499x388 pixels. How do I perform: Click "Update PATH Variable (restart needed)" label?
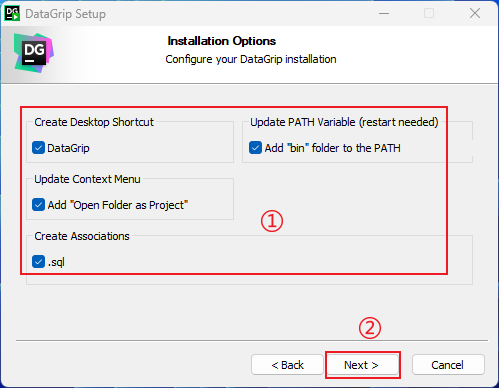coord(344,122)
